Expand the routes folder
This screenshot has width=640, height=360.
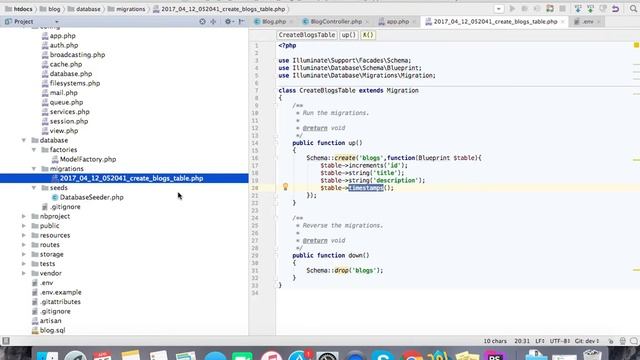point(24,245)
